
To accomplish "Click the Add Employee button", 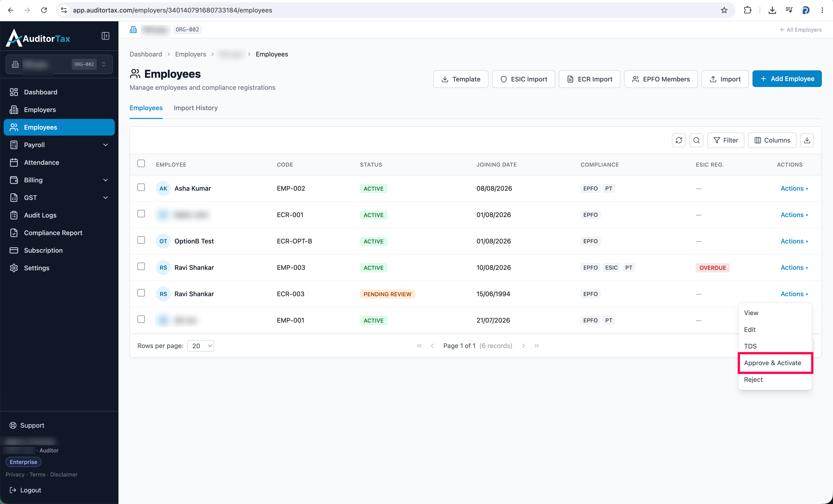I will (787, 79).
